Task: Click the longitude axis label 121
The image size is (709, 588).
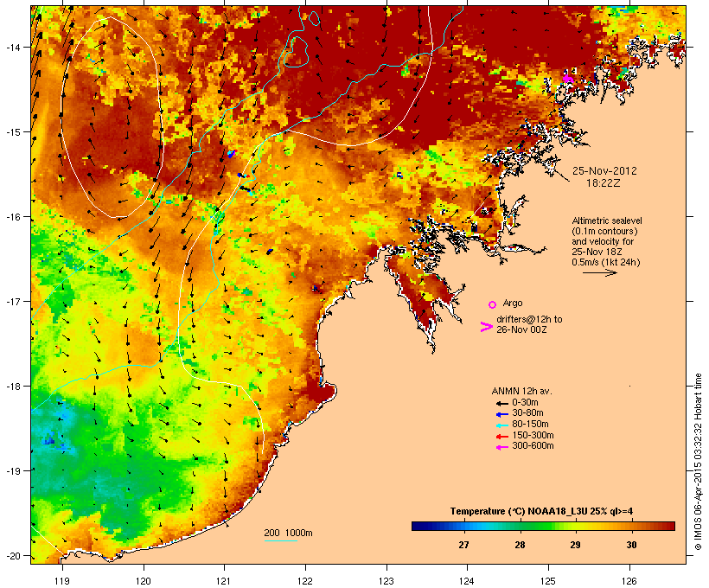Action: click(224, 581)
